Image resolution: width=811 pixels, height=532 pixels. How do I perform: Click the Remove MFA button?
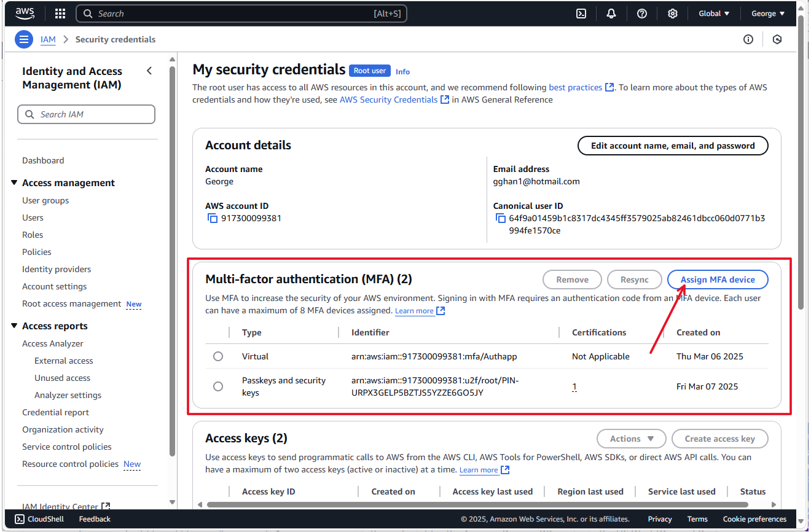coord(573,280)
